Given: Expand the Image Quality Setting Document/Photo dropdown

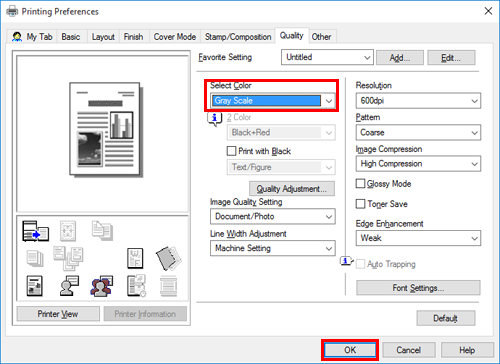Looking at the screenshot, I should point(273,217).
